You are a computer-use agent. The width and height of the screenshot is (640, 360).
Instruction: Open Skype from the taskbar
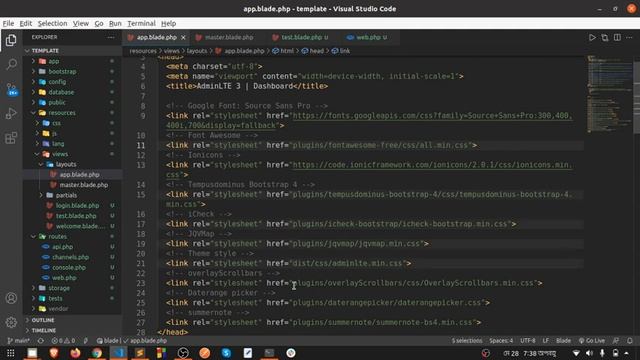tap(226, 353)
